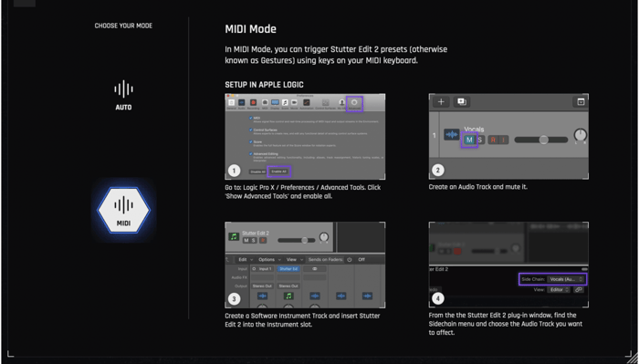Click the 'Create a Software Instrument Track' caption
The image size is (639, 364).
[x=302, y=320]
